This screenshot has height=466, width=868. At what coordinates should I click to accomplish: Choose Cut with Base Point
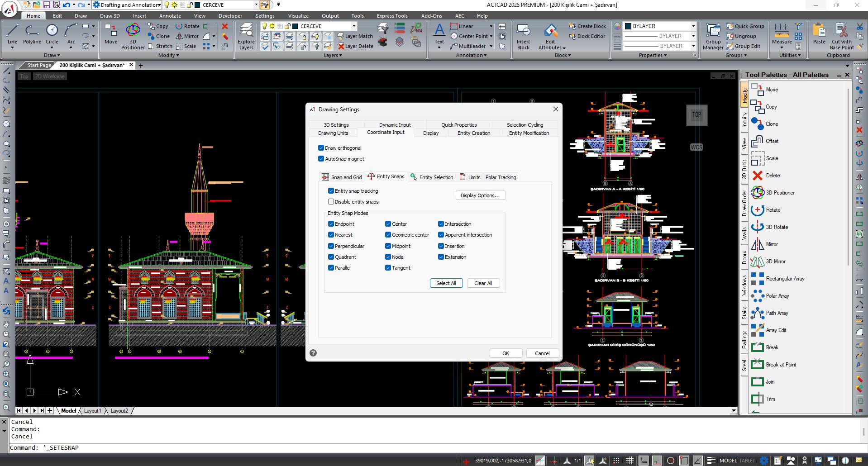pyautogui.click(x=842, y=36)
